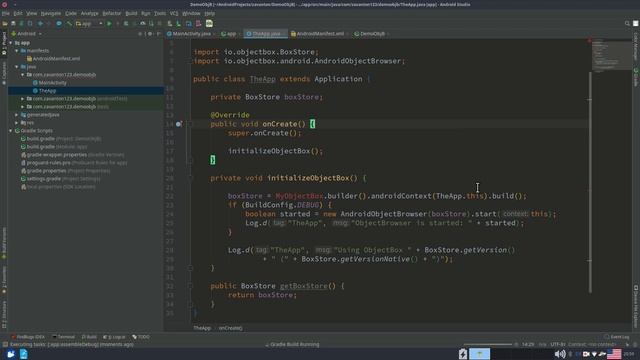This screenshot has height=360, width=640.
Task: Open the Build menu
Action: click(131, 13)
